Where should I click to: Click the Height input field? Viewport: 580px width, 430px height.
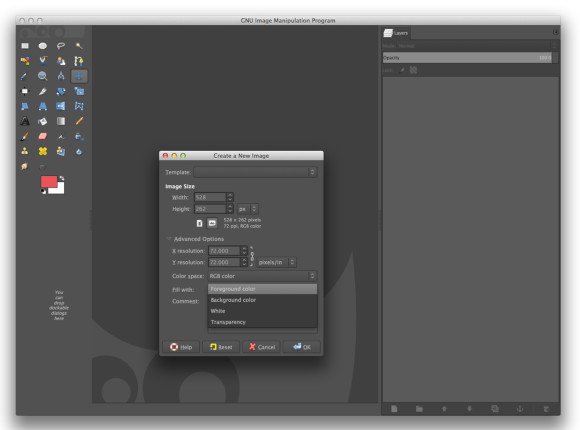coord(210,209)
